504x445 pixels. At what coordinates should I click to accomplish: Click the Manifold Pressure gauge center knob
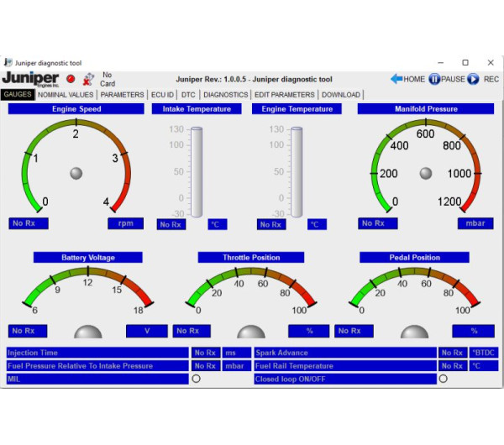(x=426, y=173)
